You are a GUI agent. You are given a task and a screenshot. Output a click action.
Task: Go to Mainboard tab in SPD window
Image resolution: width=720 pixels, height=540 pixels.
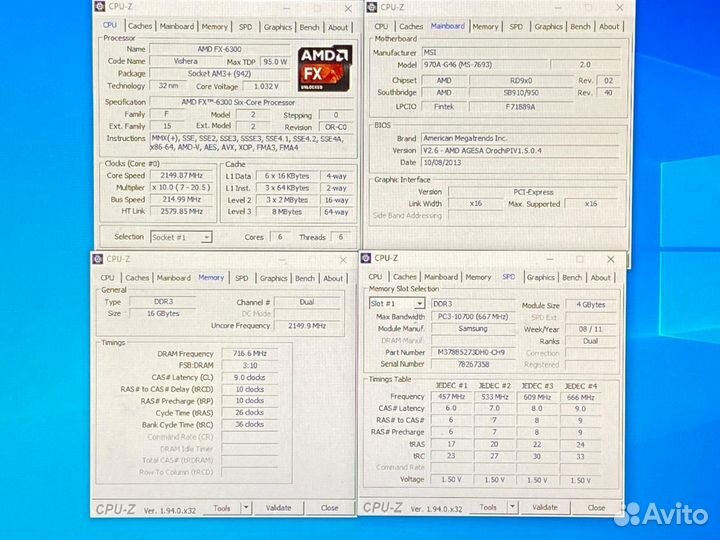tap(441, 277)
